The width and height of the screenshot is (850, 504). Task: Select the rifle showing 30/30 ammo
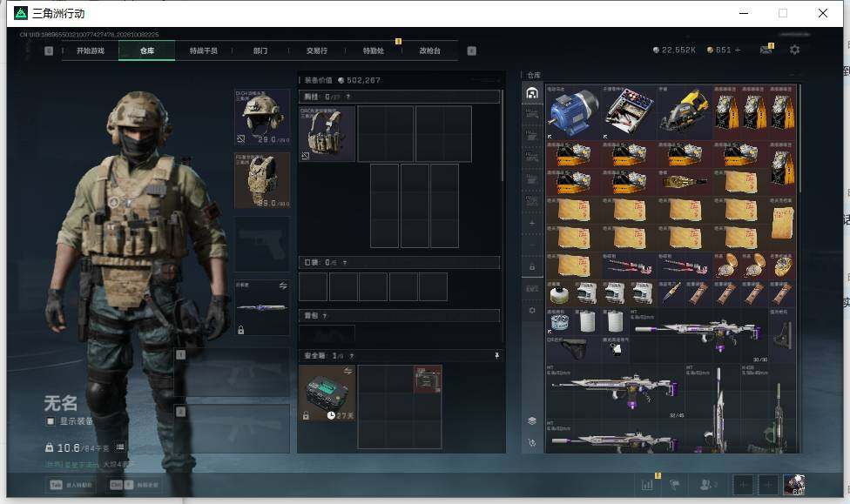(698, 335)
